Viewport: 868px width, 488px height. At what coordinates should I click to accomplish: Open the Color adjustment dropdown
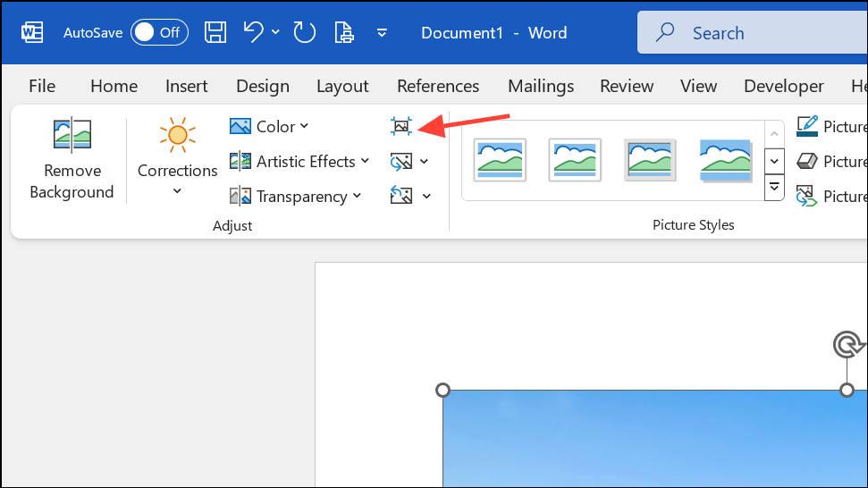pos(269,127)
